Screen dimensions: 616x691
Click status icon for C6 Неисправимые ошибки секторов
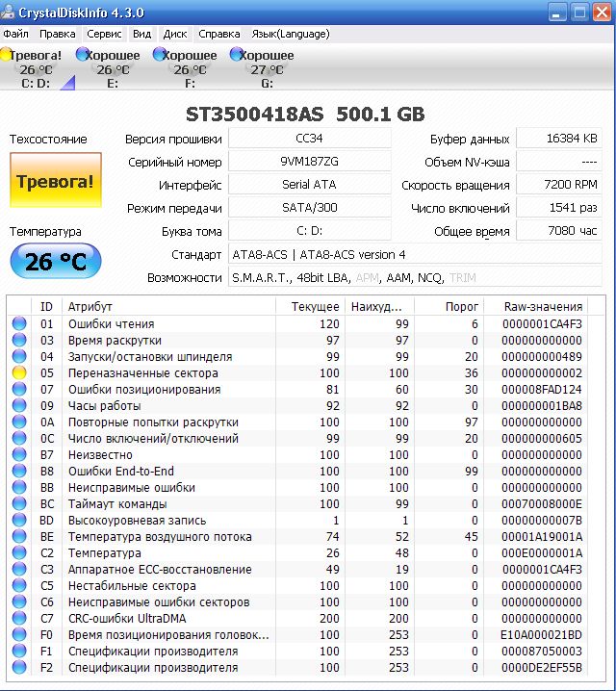tap(19, 601)
